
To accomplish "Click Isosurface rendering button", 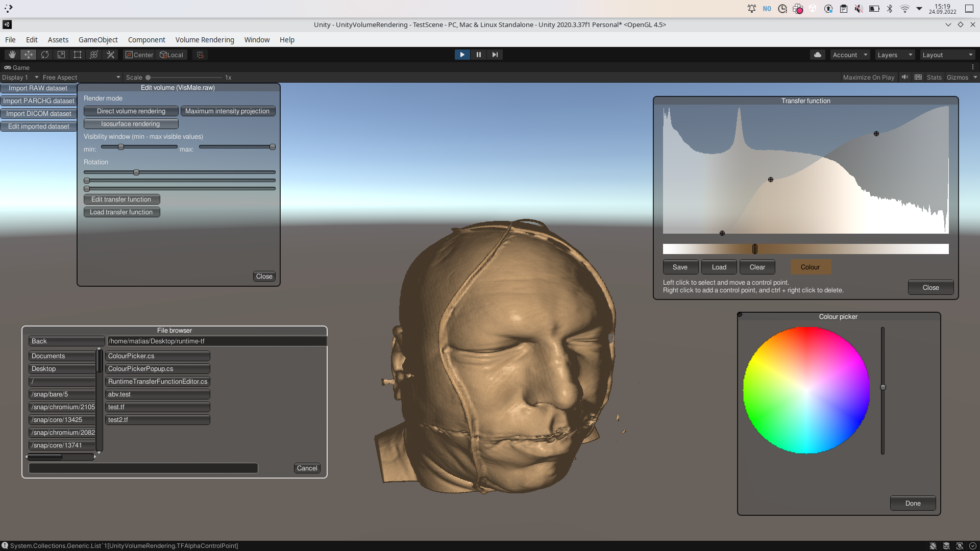I will coord(131,124).
